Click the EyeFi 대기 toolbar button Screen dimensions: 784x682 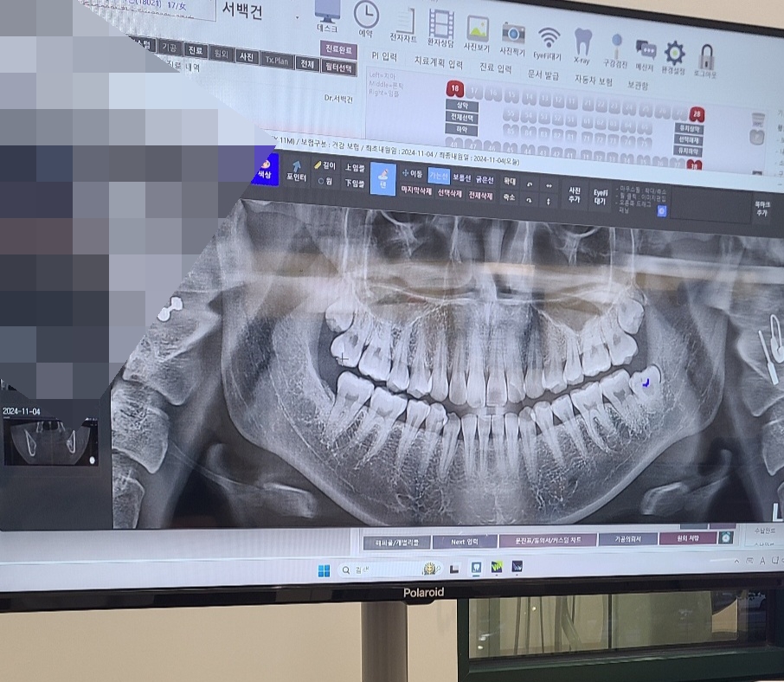[600, 197]
